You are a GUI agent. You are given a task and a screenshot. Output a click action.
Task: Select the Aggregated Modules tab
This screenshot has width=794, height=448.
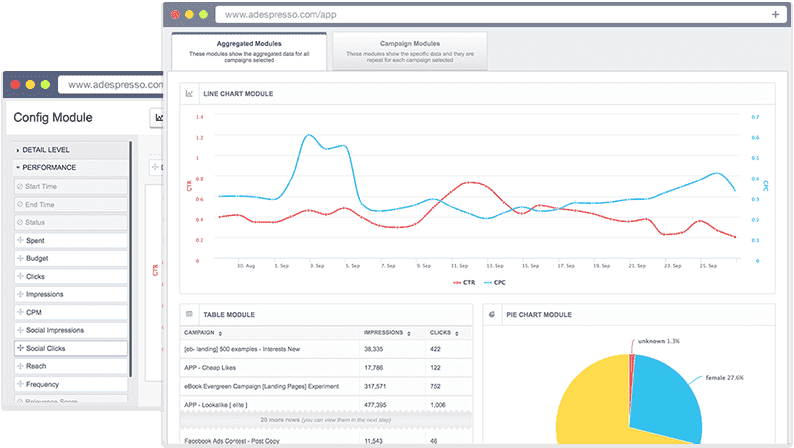coord(248,51)
